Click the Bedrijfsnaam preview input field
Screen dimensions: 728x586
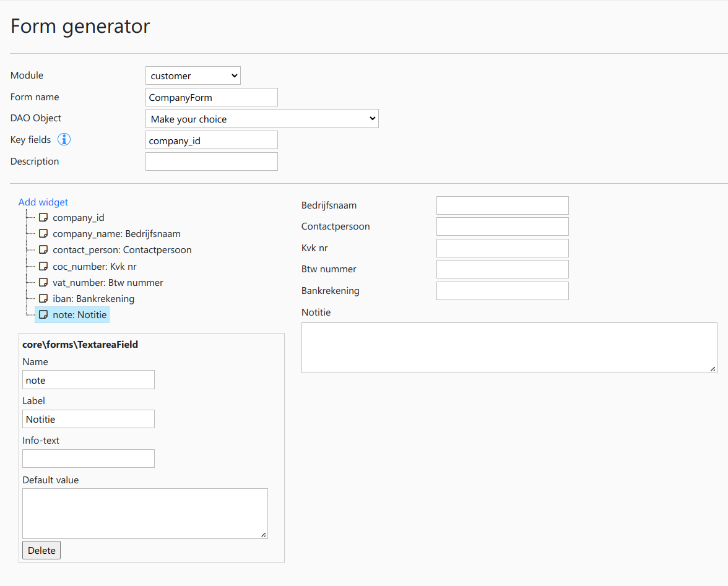tap(502, 205)
